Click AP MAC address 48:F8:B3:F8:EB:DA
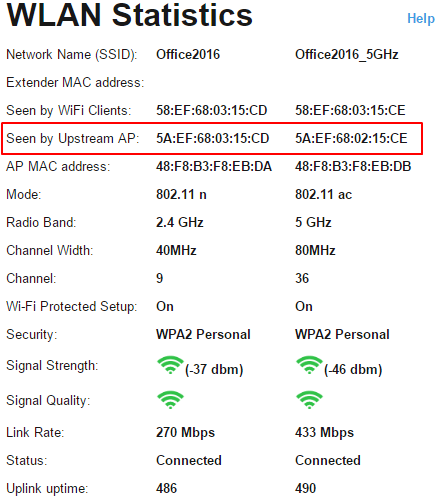446x500 pixels. pos(214,166)
